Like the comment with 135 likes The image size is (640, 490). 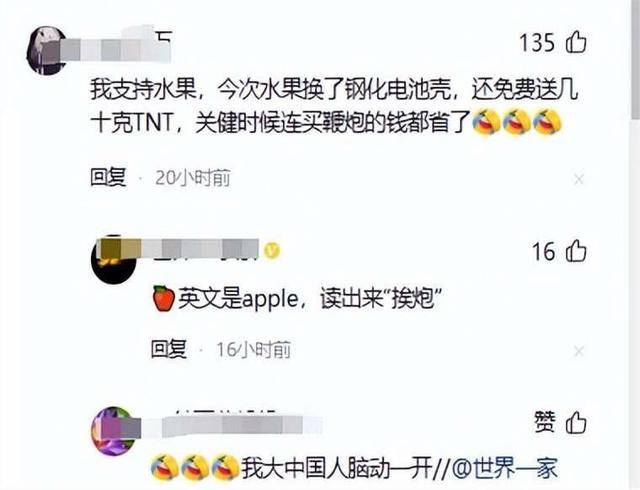(576, 42)
